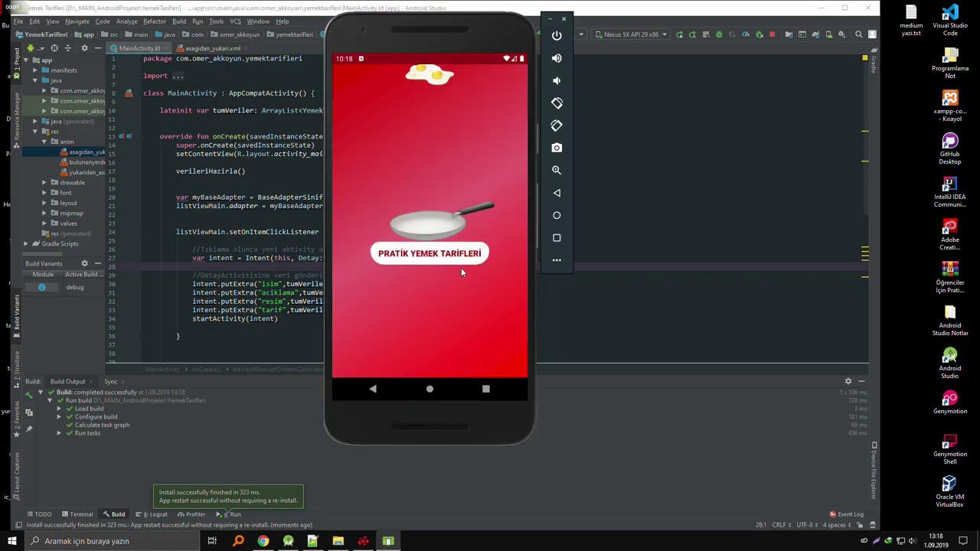
Task: Expand the manifests folder in project tree
Action: pyautogui.click(x=34, y=70)
